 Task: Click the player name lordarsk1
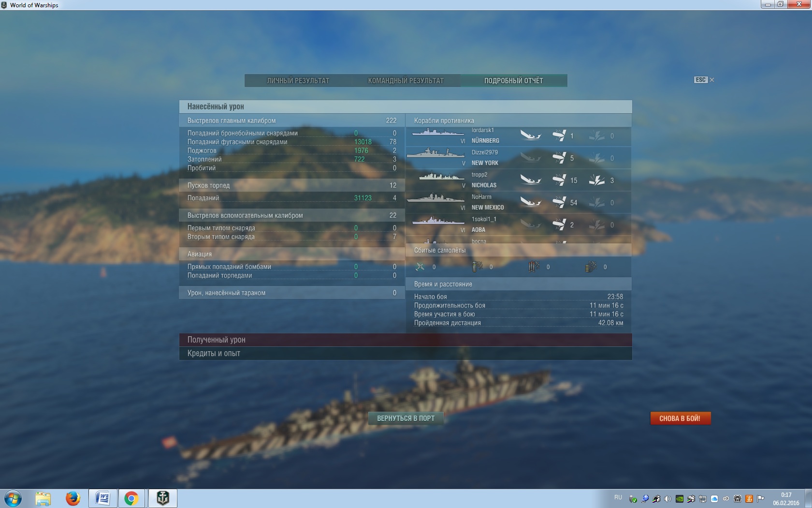[x=483, y=130]
